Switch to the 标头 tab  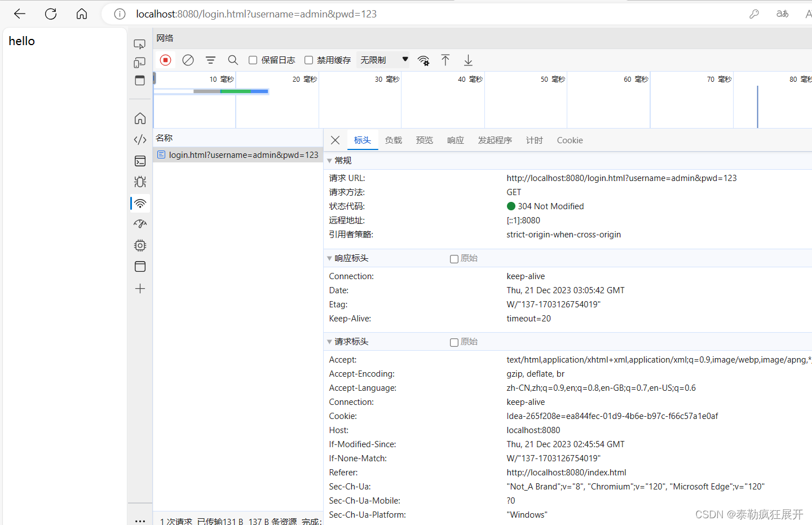[362, 140]
